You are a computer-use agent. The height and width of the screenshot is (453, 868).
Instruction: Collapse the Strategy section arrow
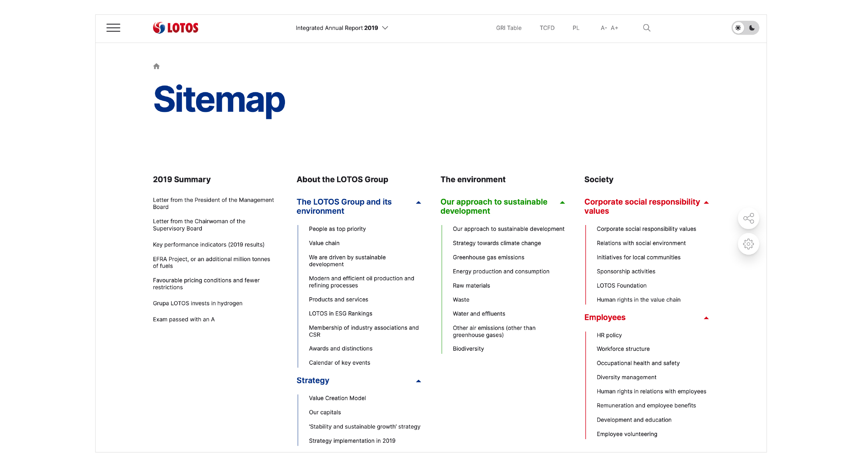(418, 381)
